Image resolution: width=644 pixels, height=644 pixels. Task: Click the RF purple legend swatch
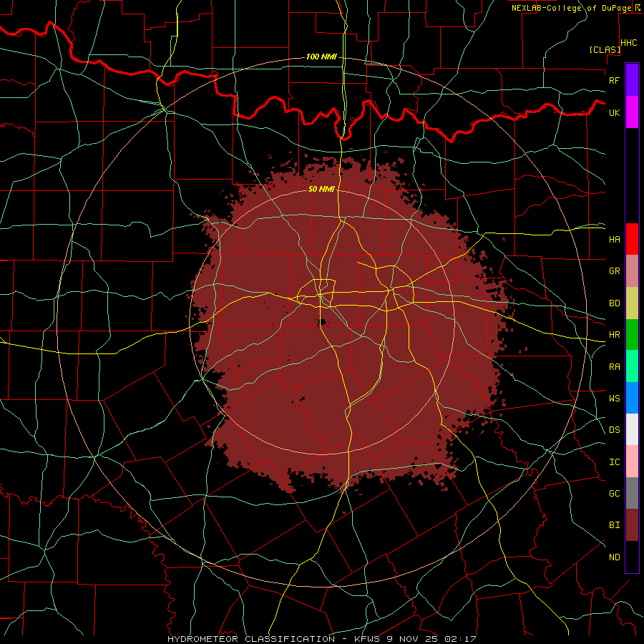point(632,80)
